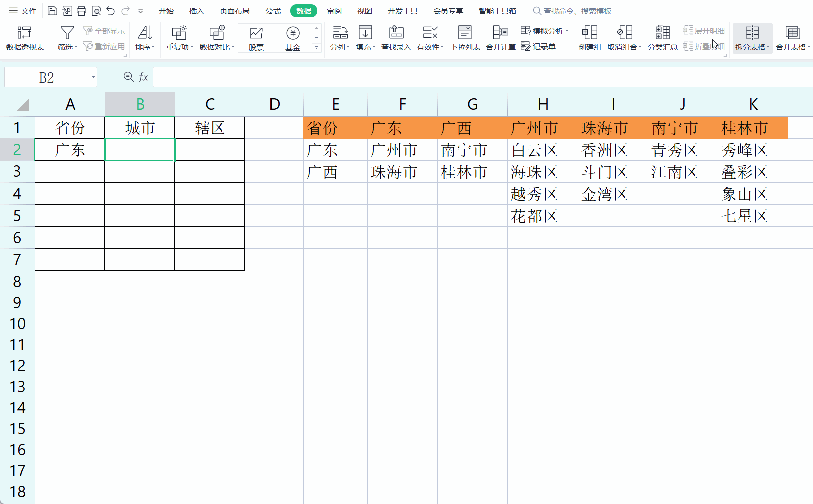Image resolution: width=813 pixels, height=504 pixels.
Task: Click the save icon in quick access bar
Action: tap(52, 11)
